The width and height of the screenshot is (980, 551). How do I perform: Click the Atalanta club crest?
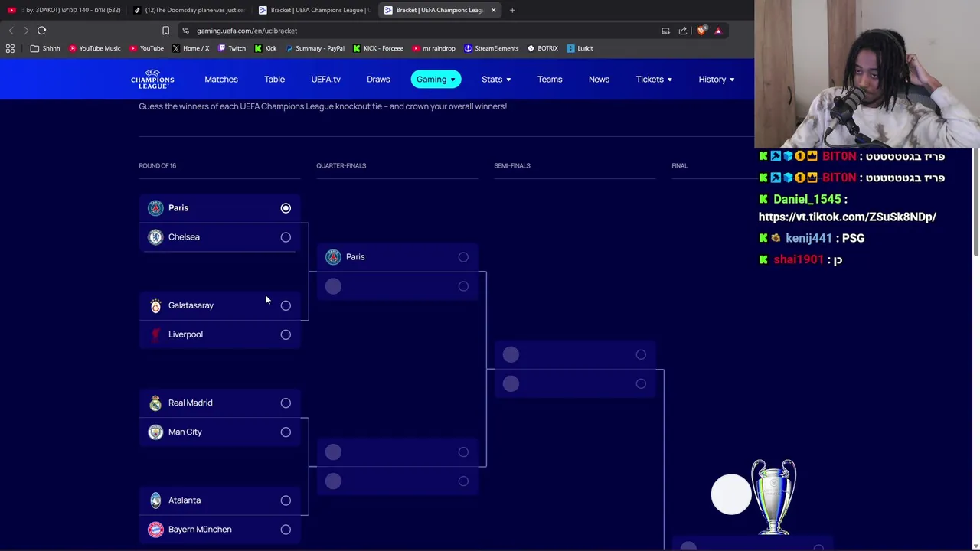(x=155, y=500)
